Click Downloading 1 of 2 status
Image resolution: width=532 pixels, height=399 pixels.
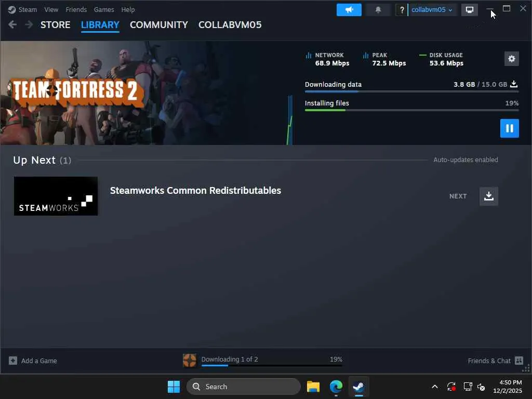(x=229, y=359)
